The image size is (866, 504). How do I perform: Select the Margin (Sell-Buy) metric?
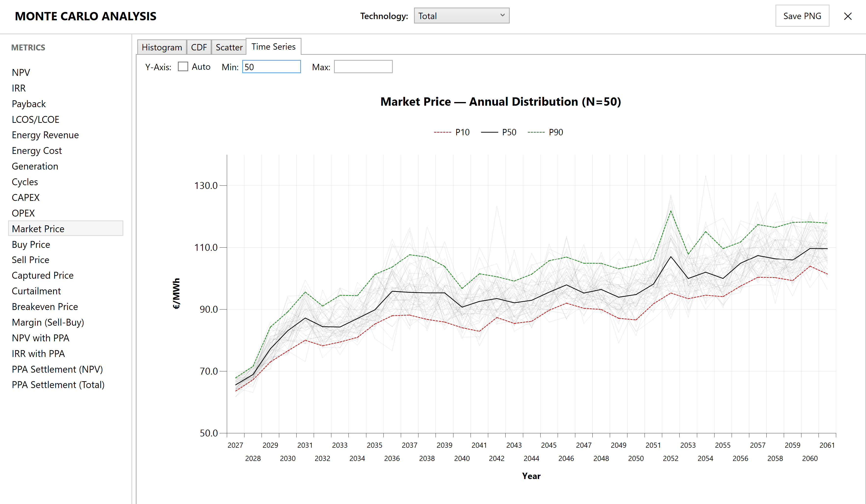pyautogui.click(x=48, y=322)
